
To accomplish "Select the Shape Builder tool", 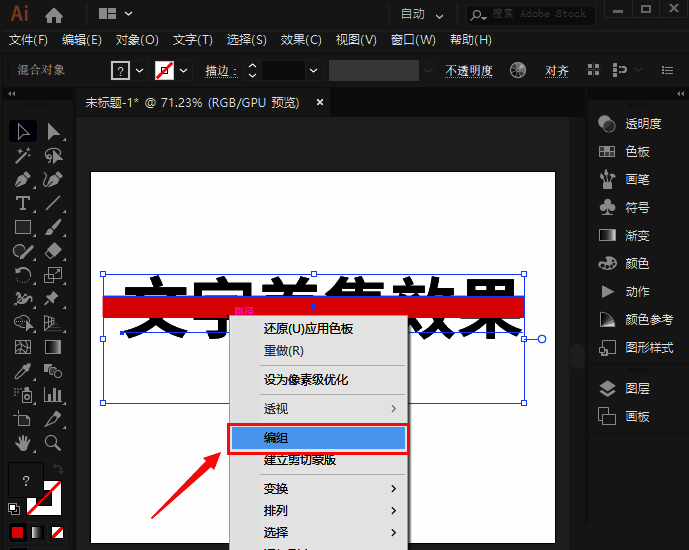I will pyautogui.click(x=23, y=323).
